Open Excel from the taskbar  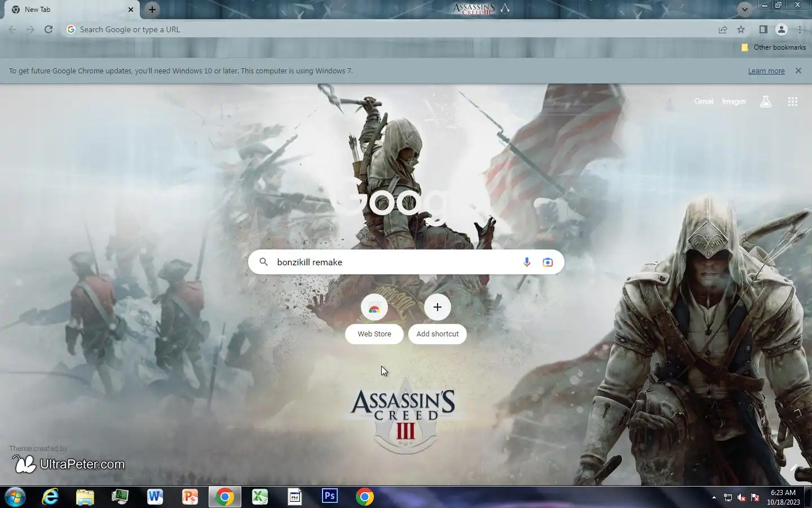(x=259, y=497)
